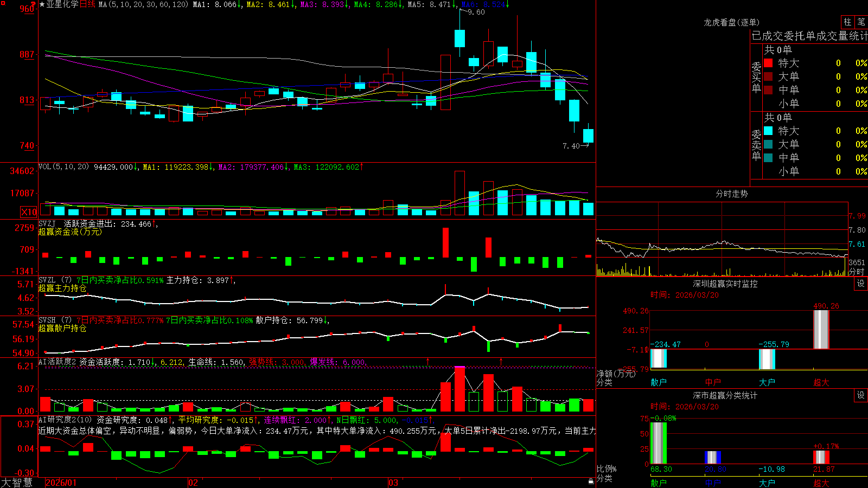Screen dimensions: 868x488
Task: Click the VOL(5,10,20) indicator label
Action: (x=63, y=166)
